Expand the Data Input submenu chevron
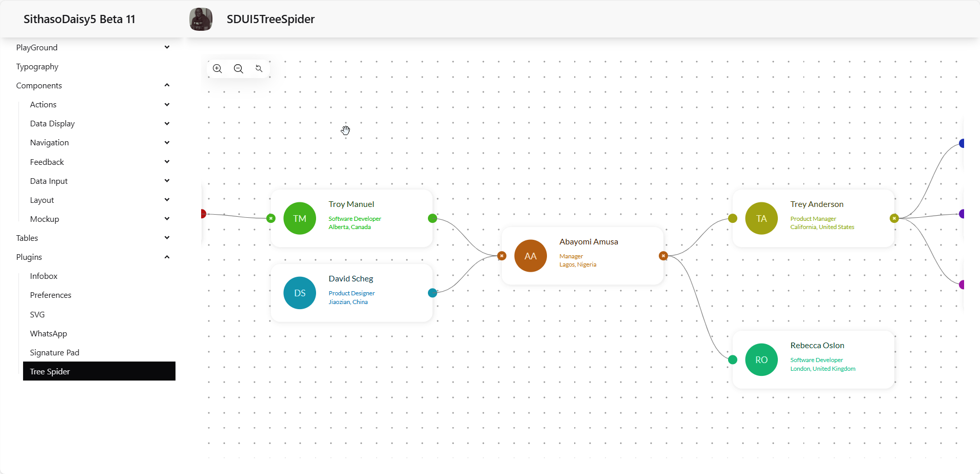980x474 pixels. point(167,181)
